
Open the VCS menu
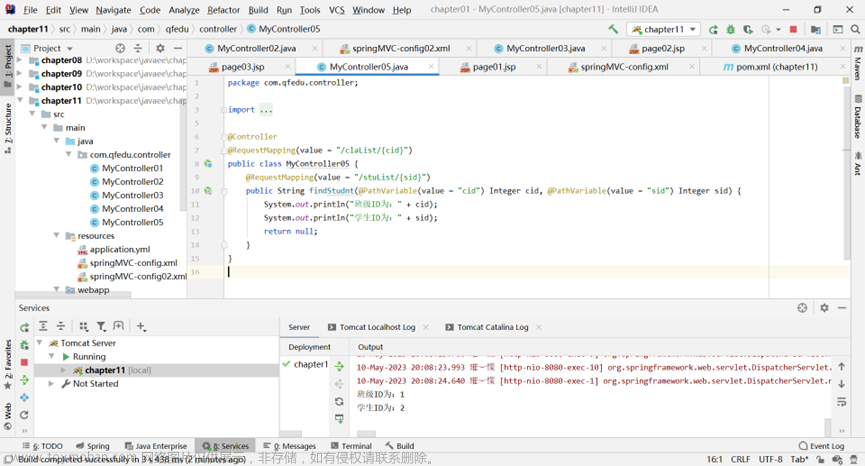pyautogui.click(x=337, y=9)
